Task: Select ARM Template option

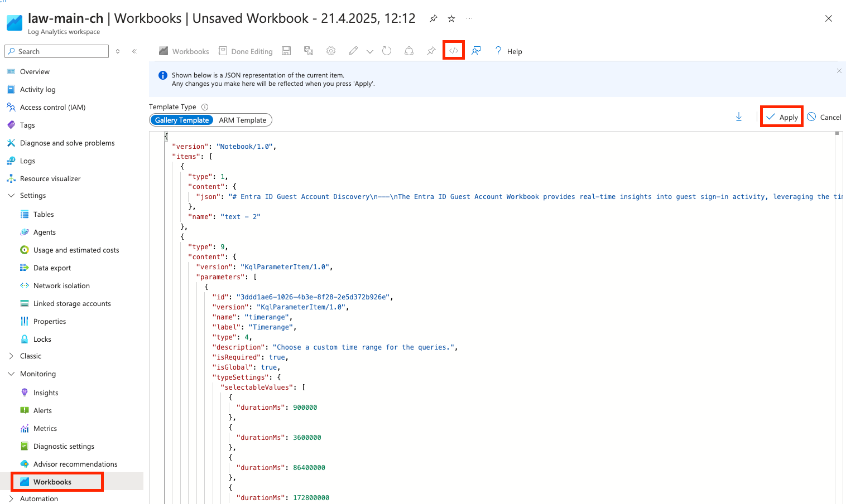Action: click(243, 120)
